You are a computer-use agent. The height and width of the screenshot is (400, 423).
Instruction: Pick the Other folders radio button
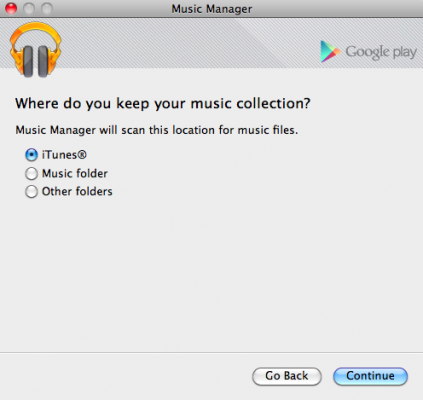(x=31, y=192)
